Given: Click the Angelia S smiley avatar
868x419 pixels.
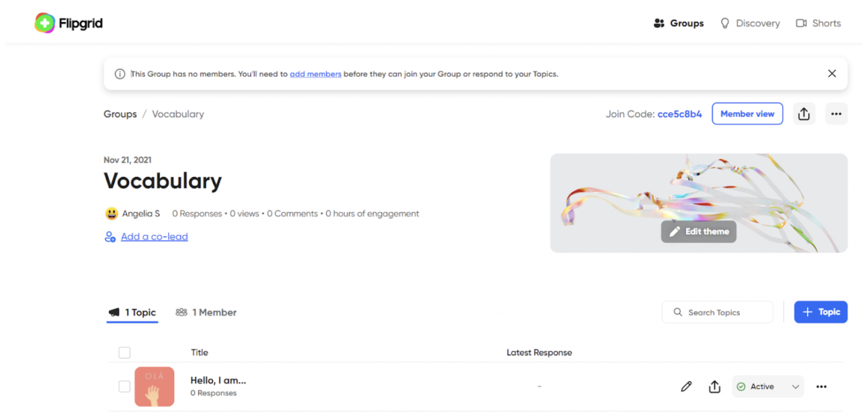Looking at the screenshot, I should (111, 214).
